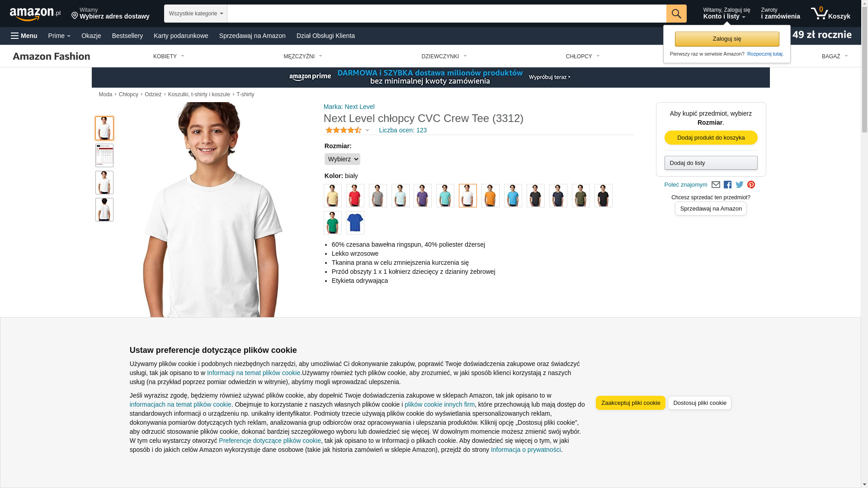
Task: Open the shopping cart Koszyk icon
Action: [830, 14]
